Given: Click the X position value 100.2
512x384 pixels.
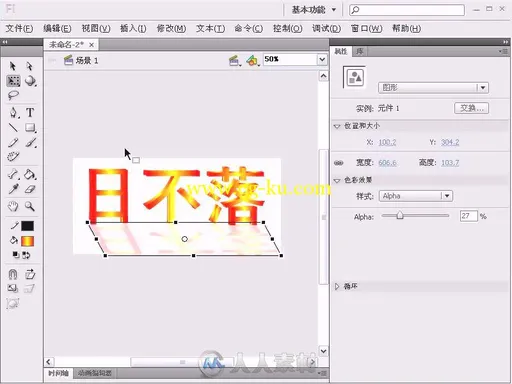Looking at the screenshot, I should coord(387,142).
